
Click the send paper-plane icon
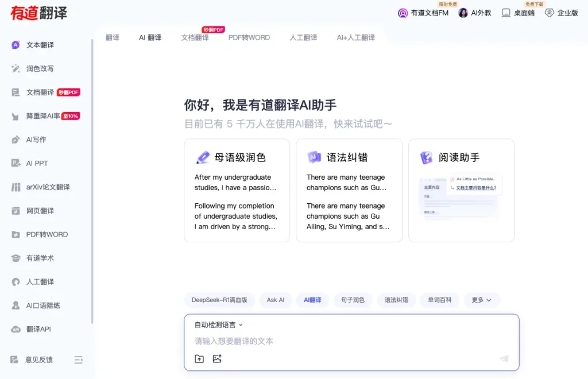504,359
